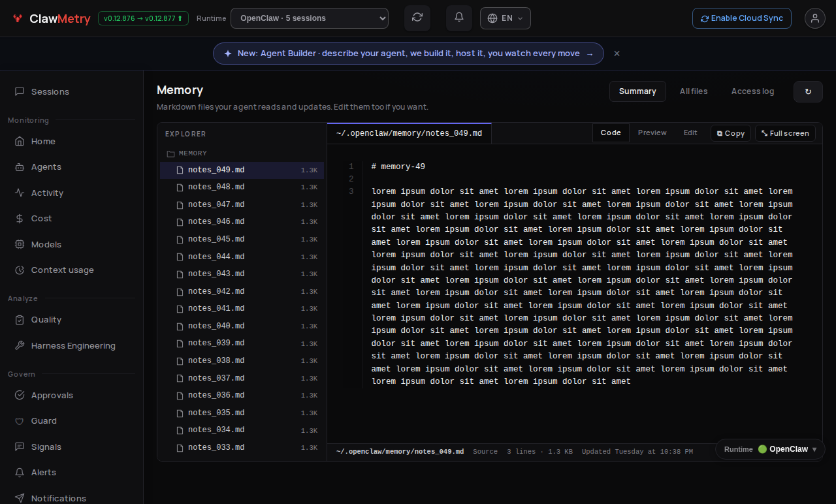836x504 pixels.
Task: Open the user profile avatar icon
Action: pos(815,18)
